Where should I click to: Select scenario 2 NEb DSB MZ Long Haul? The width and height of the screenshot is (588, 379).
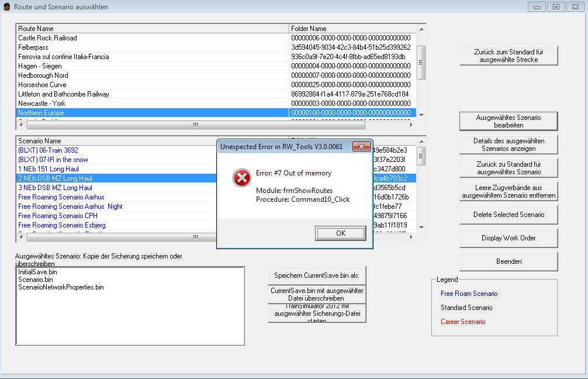(x=116, y=178)
